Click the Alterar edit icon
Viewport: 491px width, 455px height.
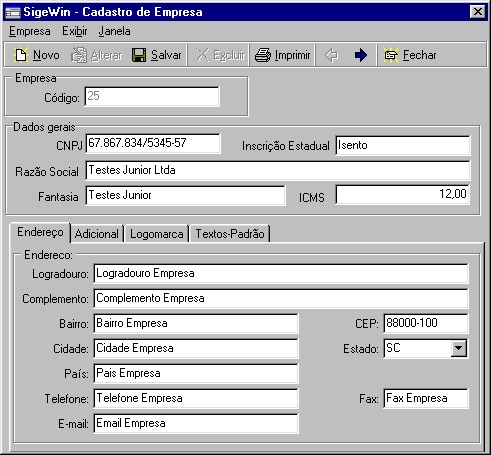[x=79, y=55]
